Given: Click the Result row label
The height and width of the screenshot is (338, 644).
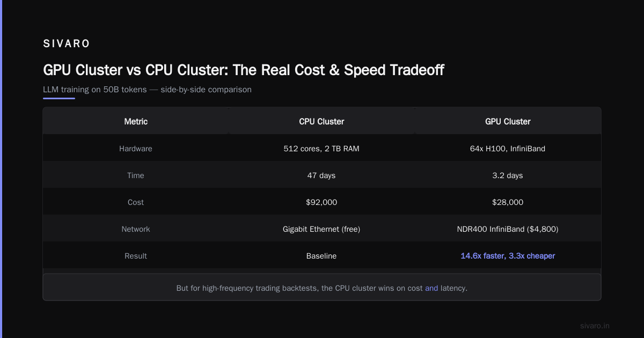Looking at the screenshot, I should click(136, 256).
